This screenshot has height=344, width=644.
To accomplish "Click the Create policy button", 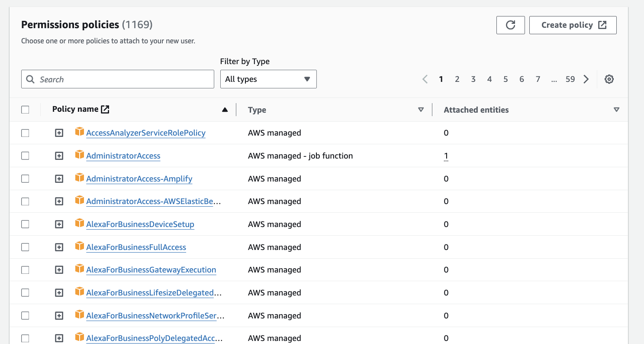I will point(573,25).
